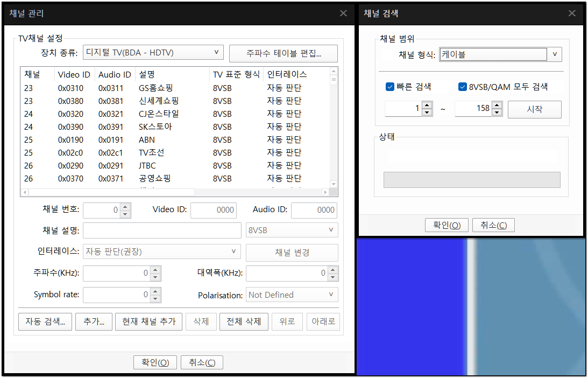Increase the end channel 158 with up arrow

[x=497, y=106]
